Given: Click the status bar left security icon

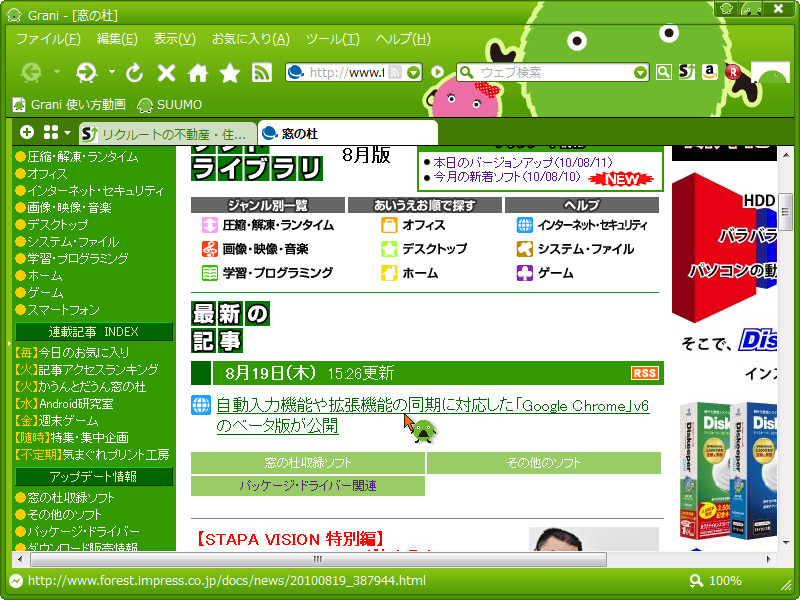Looking at the screenshot, I should pyautogui.click(x=16, y=581).
